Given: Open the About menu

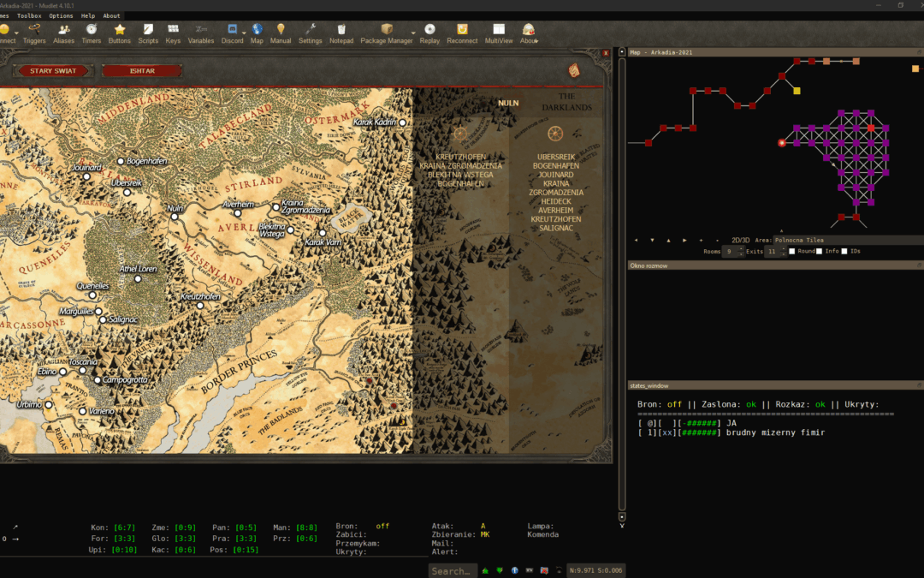Looking at the screenshot, I should (x=111, y=16).
